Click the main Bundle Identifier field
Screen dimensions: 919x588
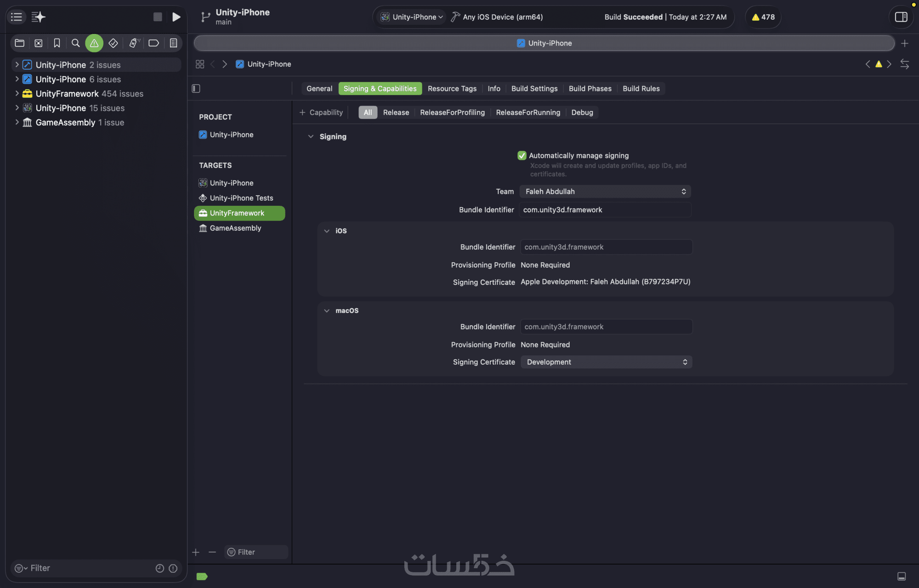click(x=605, y=210)
